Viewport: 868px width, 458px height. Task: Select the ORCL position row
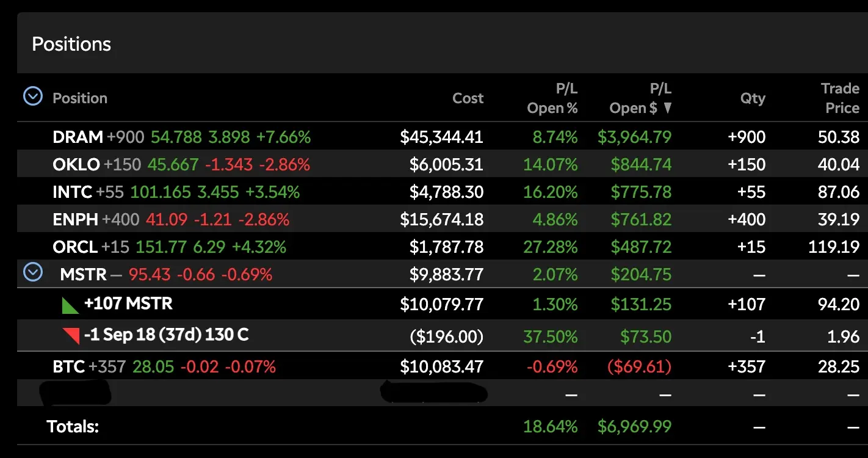tap(443, 247)
